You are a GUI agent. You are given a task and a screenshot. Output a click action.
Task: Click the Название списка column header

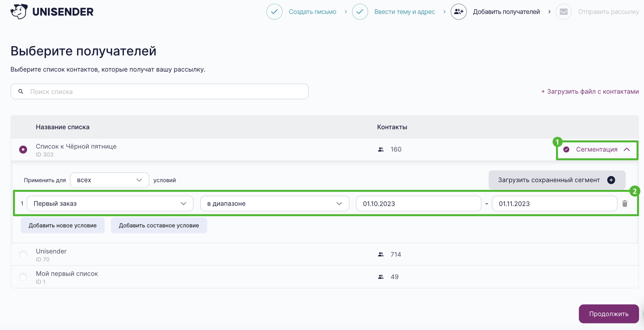pyautogui.click(x=63, y=127)
